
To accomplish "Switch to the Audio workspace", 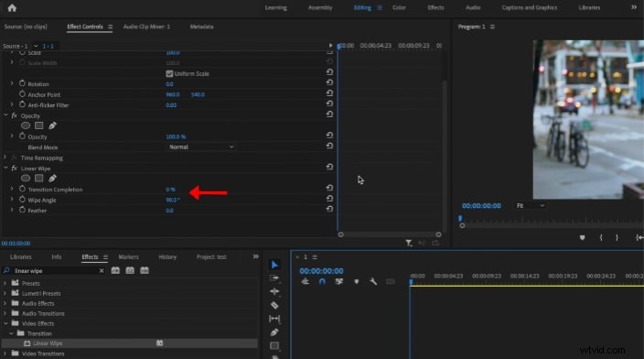I will coord(473,7).
